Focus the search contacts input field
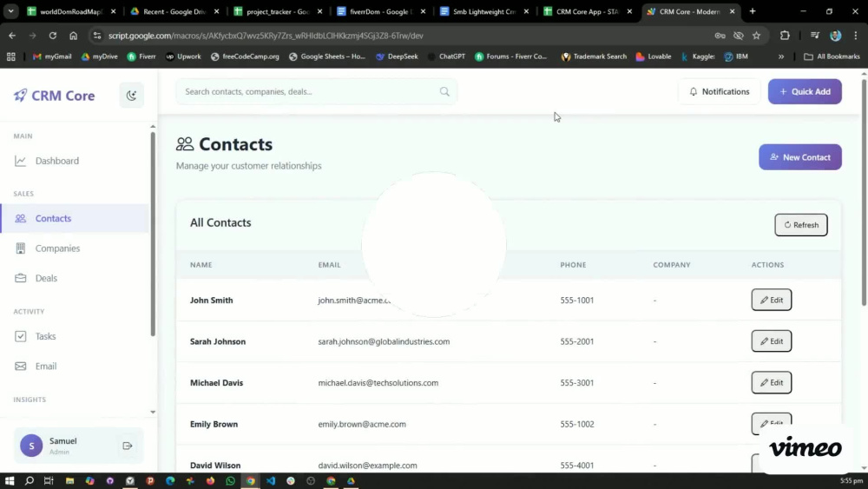This screenshot has width=868, height=489. pos(316,91)
